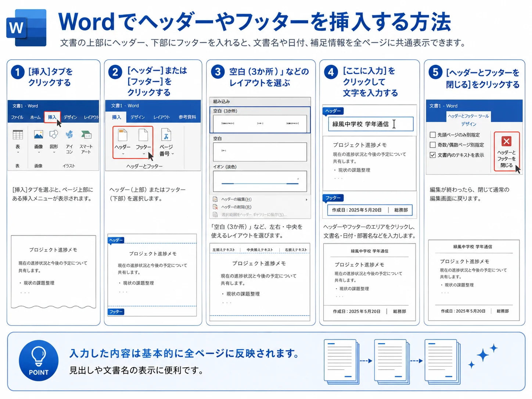Click 緑風中学校 学年通信 header in step 5 preview
532x399 pixels.
click(472, 247)
